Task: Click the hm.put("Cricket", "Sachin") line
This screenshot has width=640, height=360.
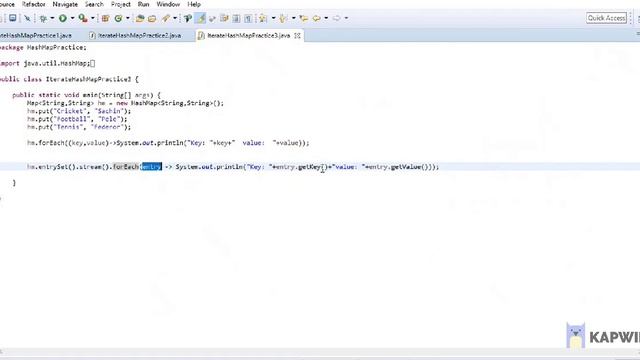Action: pos(79,111)
